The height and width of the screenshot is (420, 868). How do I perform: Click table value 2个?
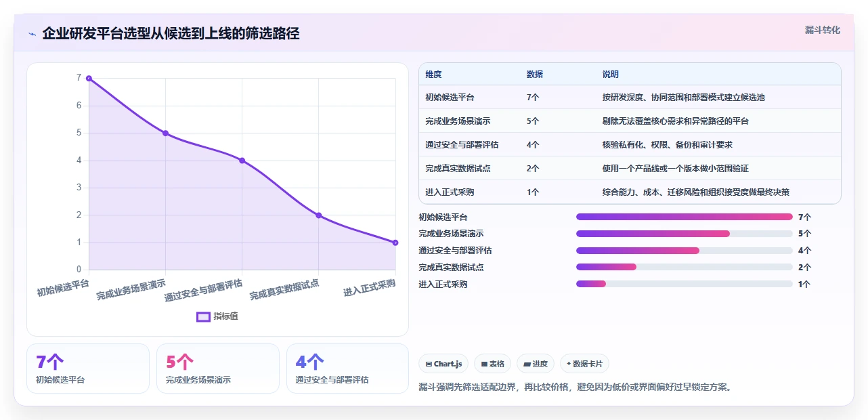click(x=533, y=169)
